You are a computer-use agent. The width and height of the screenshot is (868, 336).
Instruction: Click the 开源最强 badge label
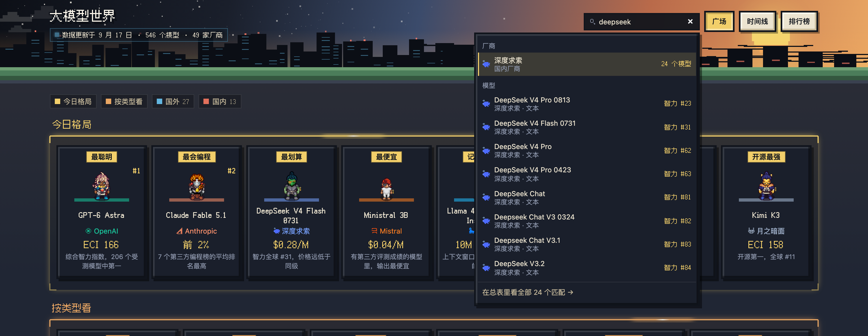766,157
